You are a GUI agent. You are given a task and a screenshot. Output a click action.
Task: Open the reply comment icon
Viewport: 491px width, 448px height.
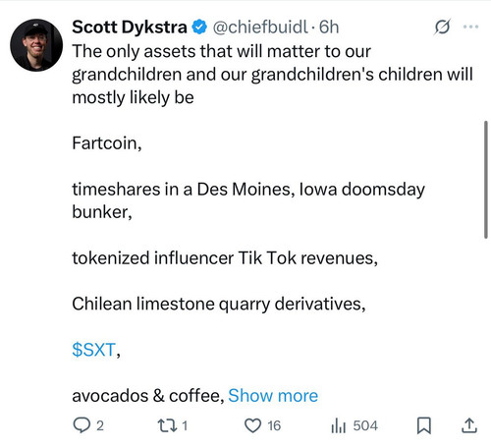coord(82,425)
